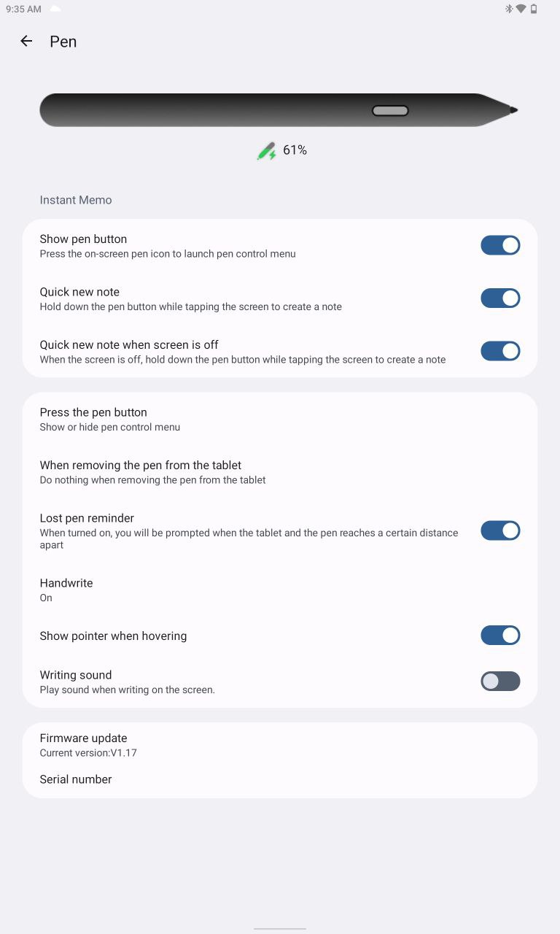The height and width of the screenshot is (934, 560).
Task: Open the Handwrite setting
Action: pyautogui.click(x=280, y=590)
